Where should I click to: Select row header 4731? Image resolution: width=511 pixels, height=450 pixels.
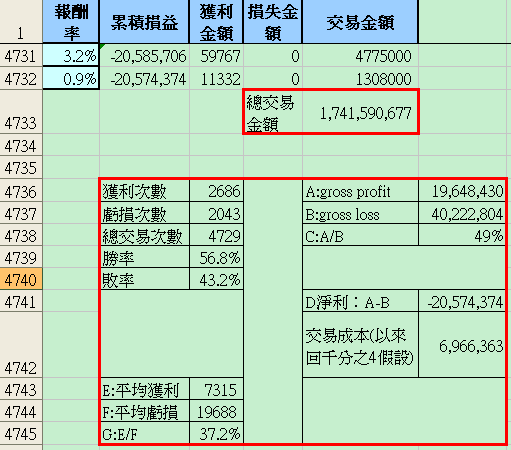click(21, 55)
